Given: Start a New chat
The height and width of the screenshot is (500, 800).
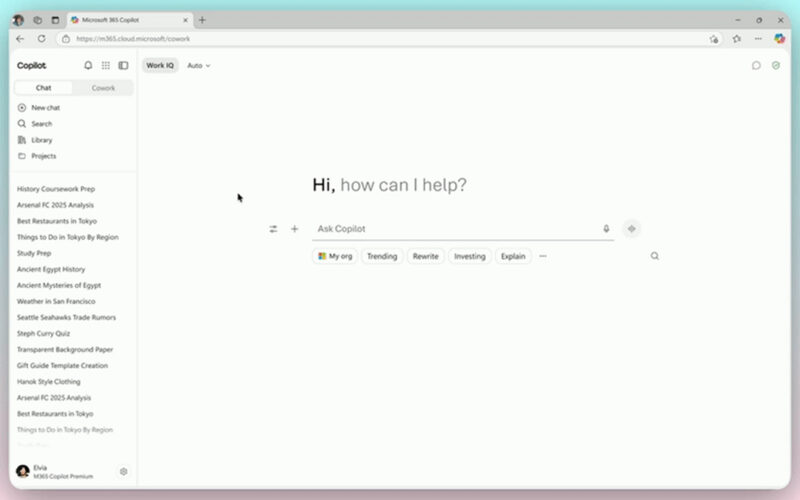Looking at the screenshot, I should [45, 108].
